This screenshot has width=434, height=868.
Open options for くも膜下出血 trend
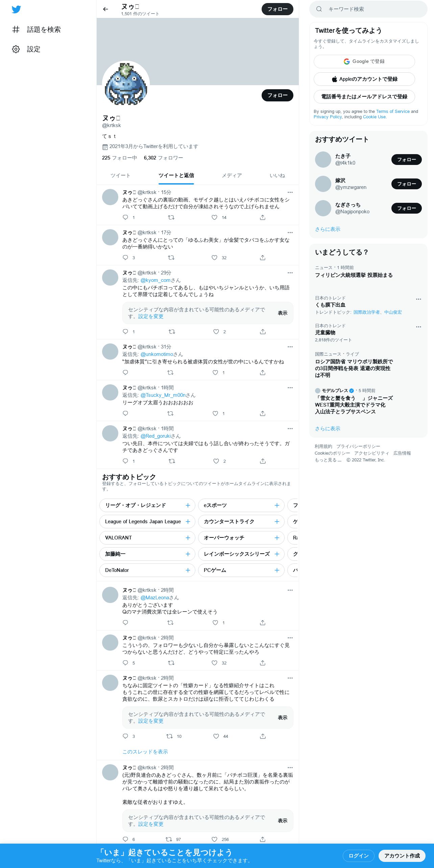418,299
